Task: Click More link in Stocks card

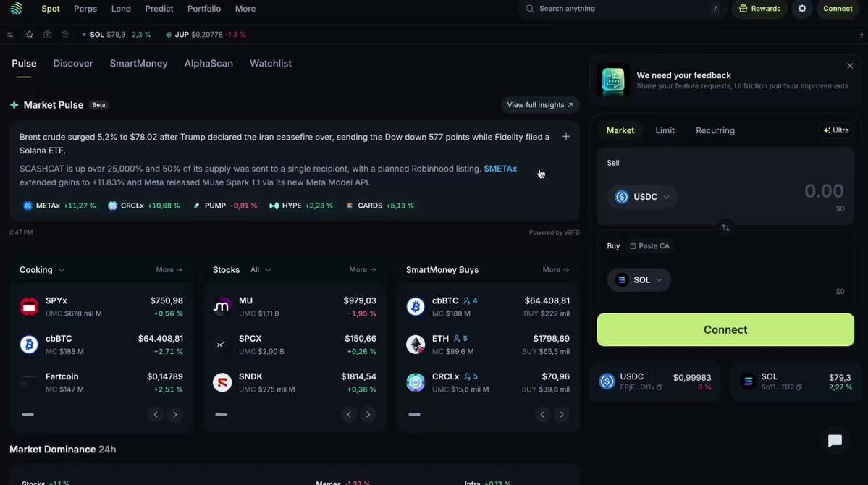Action: (363, 269)
